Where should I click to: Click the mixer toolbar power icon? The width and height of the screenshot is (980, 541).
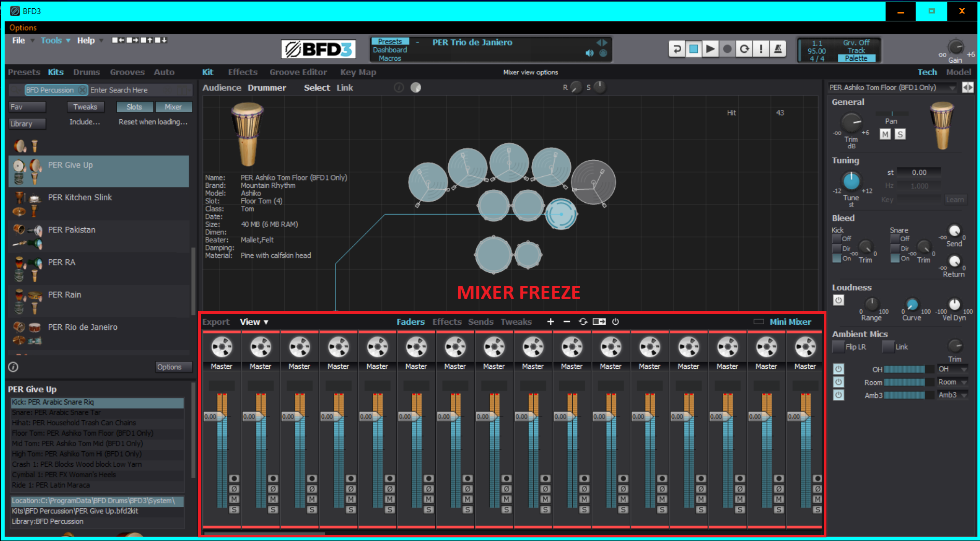point(615,322)
